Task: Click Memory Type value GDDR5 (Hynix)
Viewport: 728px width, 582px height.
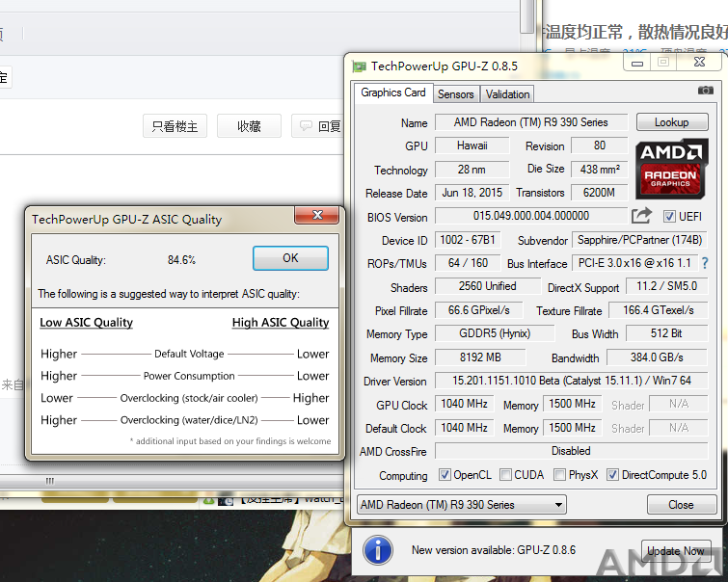Action: point(495,333)
